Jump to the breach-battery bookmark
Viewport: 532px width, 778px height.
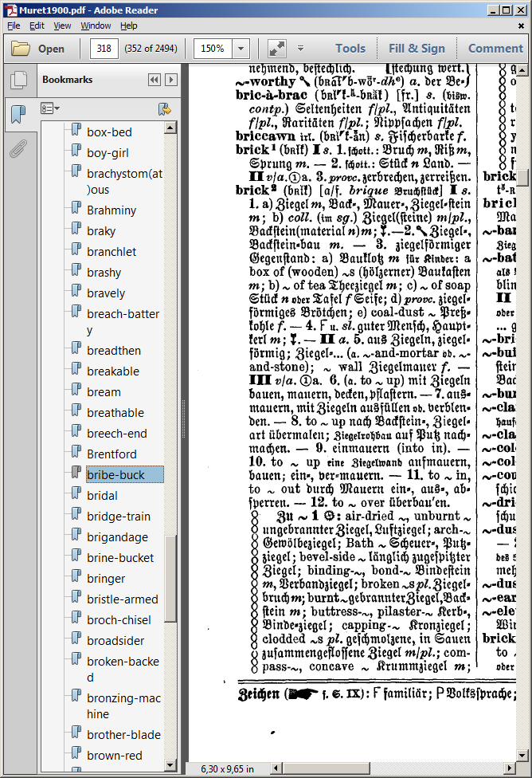coord(123,321)
